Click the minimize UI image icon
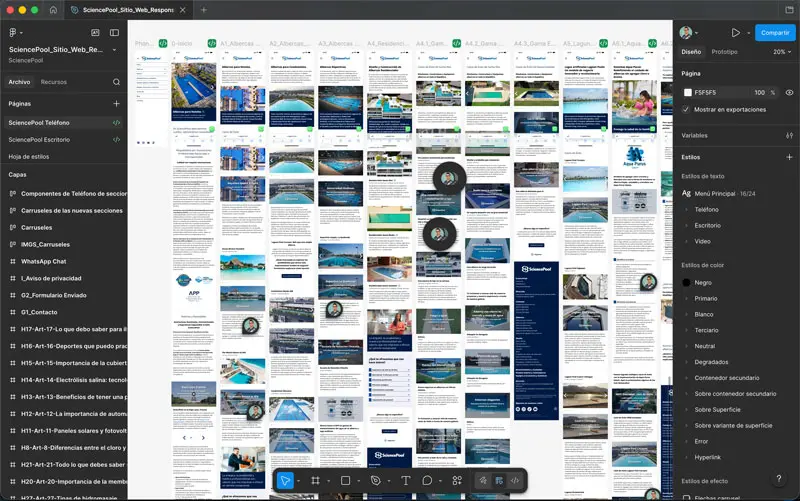Screen dimensions: 800x501 coord(95,33)
